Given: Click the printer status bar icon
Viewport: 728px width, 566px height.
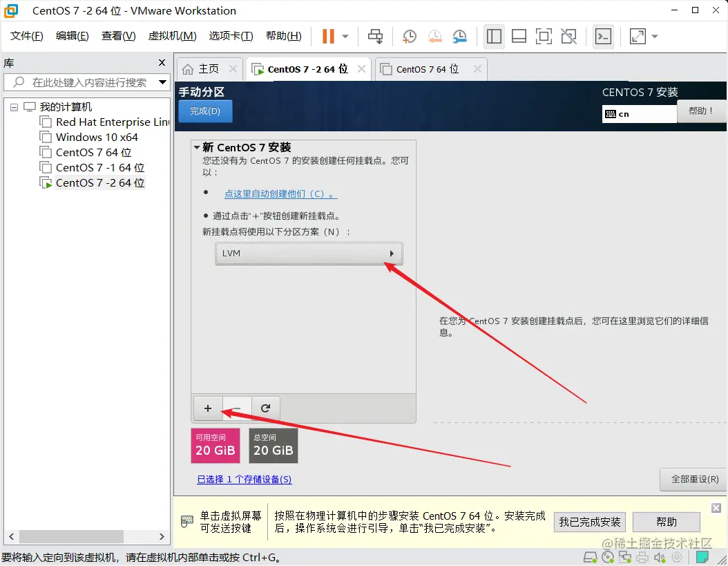Looking at the screenshot, I should [642, 557].
